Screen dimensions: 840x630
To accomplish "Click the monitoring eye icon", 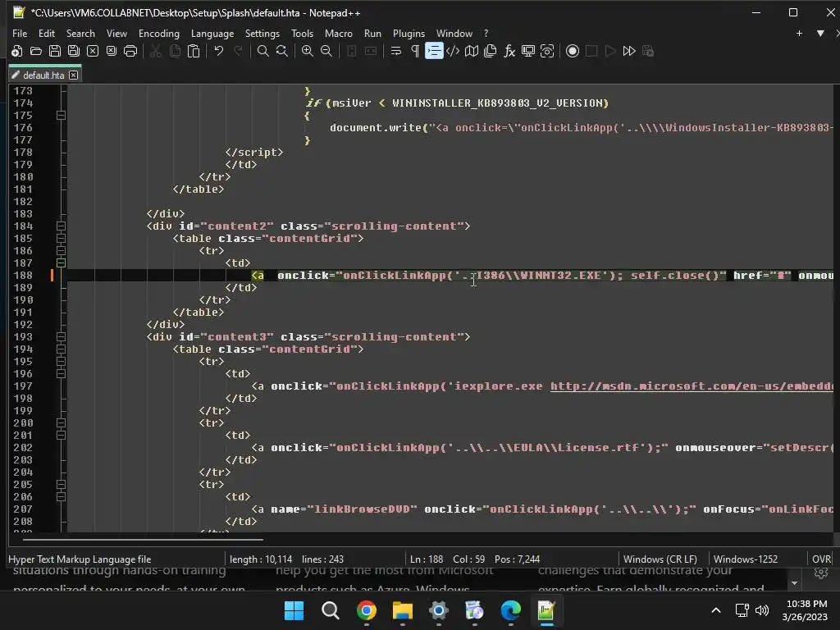I will pos(547,51).
